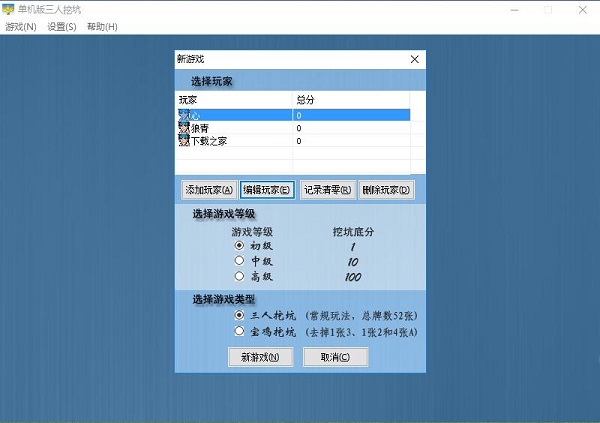The image size is (600, 423).
Task: Click the 删除玩家(D) button
Action: pos(385,189)
